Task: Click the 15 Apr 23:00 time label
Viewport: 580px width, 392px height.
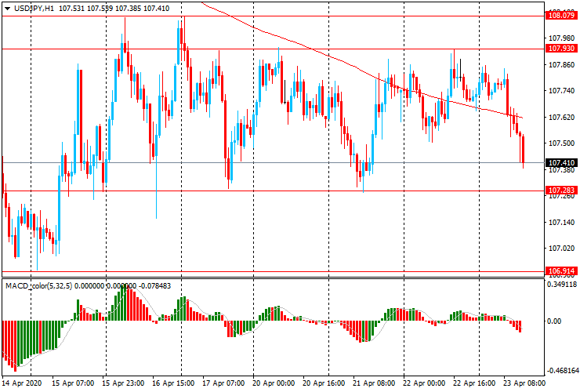Action: click(x=123, y=383)
